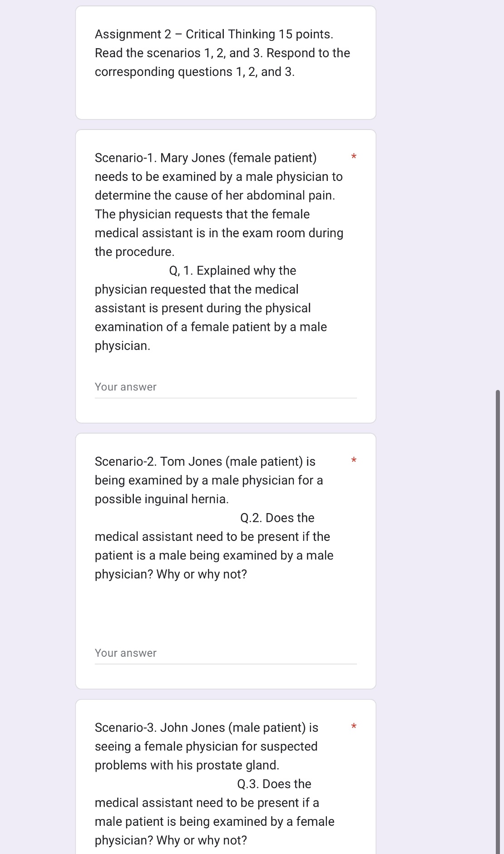This screenshot has width=504, height=854.
Task: Click the required asterisk on Scenario-3
Action: [354, 726]
